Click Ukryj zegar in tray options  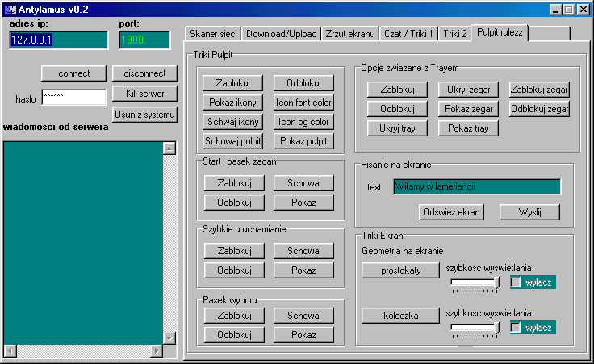pyautogui.click(x=468, y=89)
